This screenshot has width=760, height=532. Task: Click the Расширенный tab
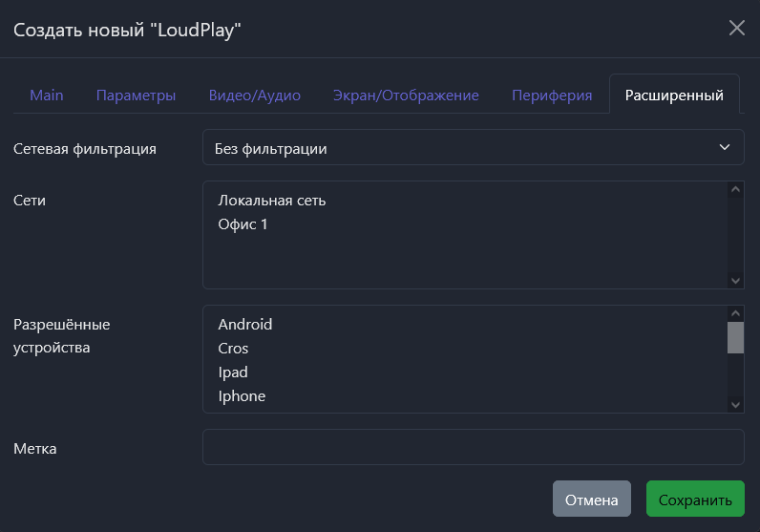tap(674, 96)
